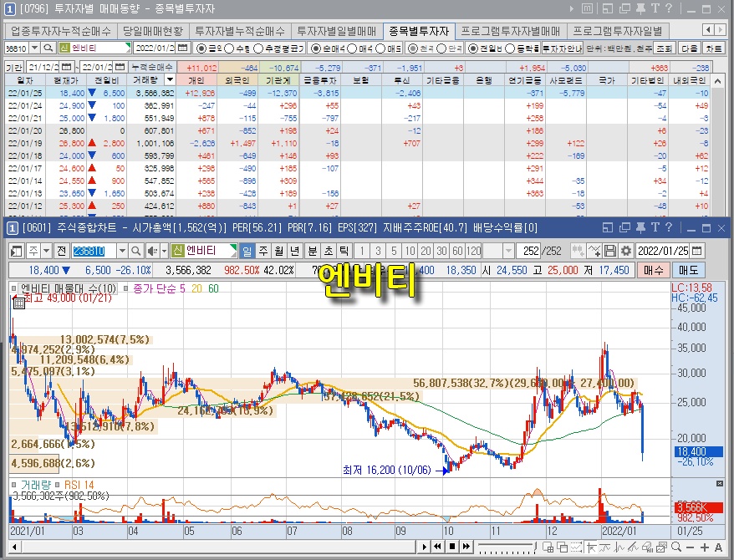Click the 차트 chart button
This screenshot has width=734, height=560.
click(713, 48)
